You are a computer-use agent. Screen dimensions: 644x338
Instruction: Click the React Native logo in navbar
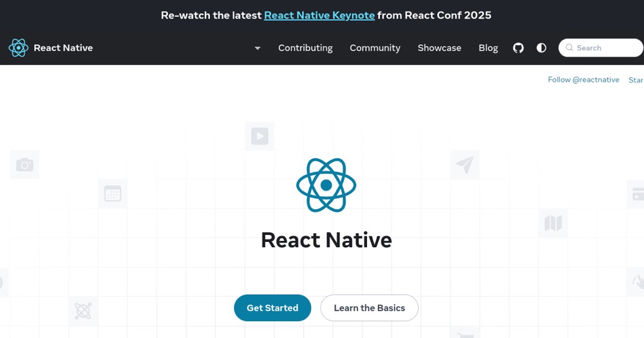(19, 48)
